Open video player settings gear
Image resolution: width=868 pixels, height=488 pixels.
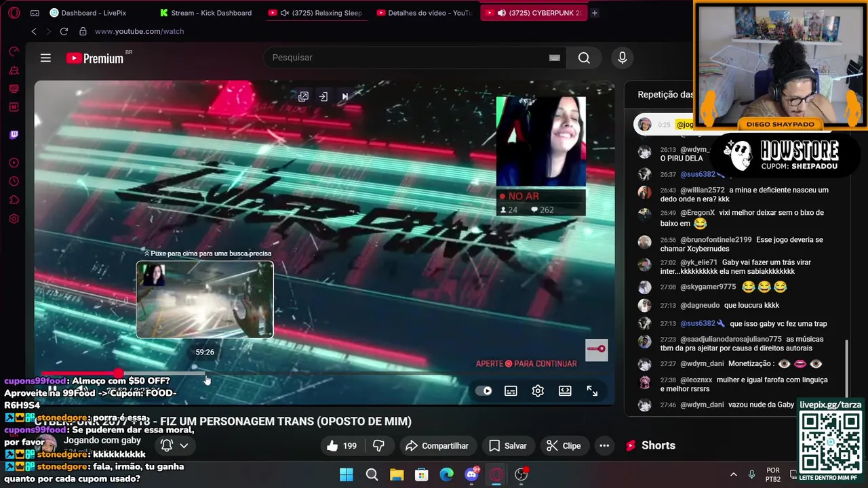tap(538, 391)
